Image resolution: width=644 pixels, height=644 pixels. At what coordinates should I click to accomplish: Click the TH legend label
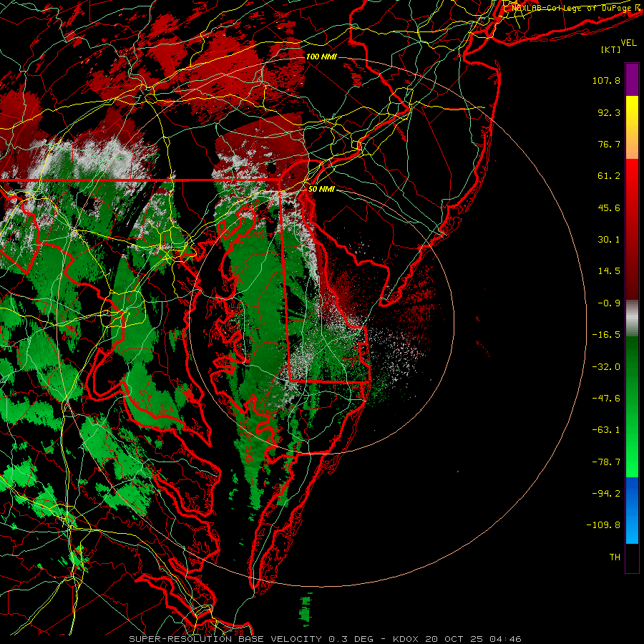coord(615,557)
